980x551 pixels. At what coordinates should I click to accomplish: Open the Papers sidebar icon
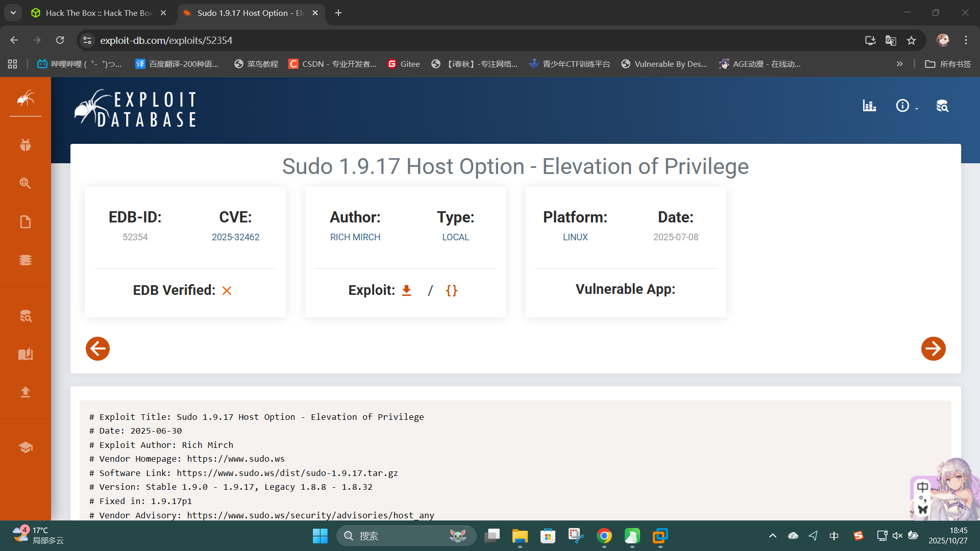click(x=26, y=222)
